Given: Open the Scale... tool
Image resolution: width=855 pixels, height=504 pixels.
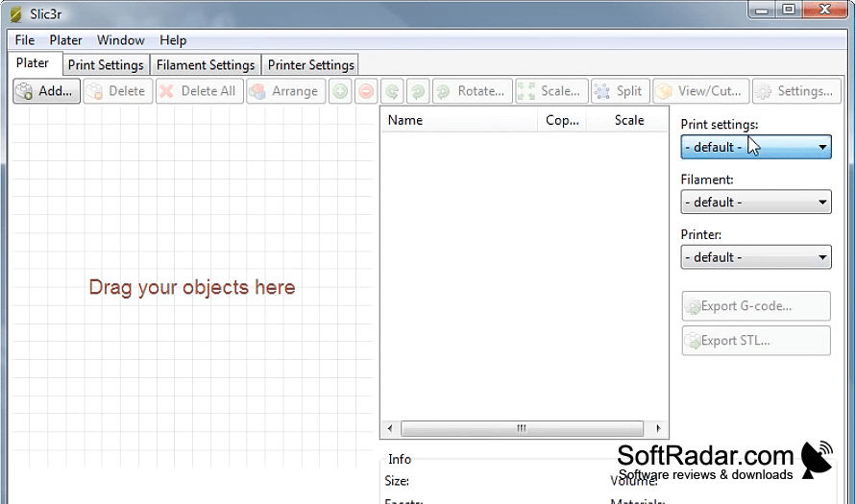Looking at the screenshot, I should tap(551, 91).
